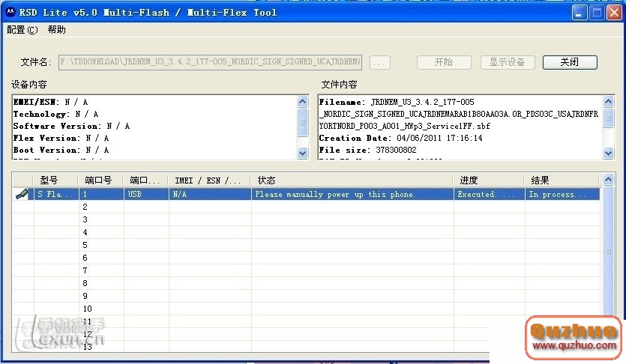This screenshot has height=364, width=626.
Task: Close the RSD Lite window
Action: (615, 13)
